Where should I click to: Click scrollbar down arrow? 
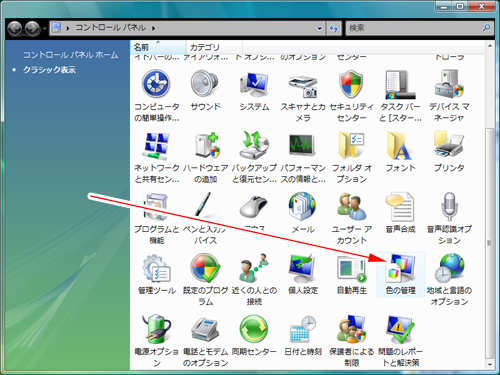[490, 365]
